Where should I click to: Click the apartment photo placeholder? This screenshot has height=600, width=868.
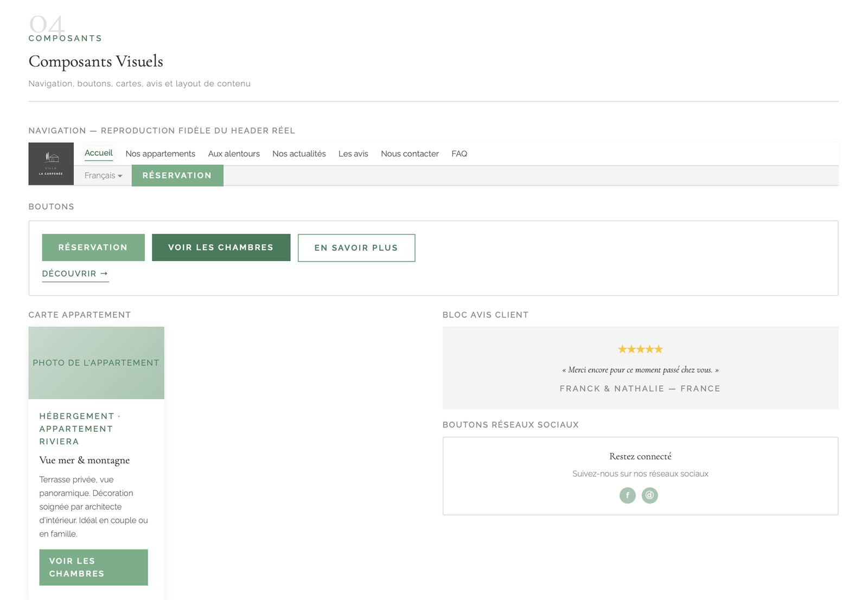point(96,363)
